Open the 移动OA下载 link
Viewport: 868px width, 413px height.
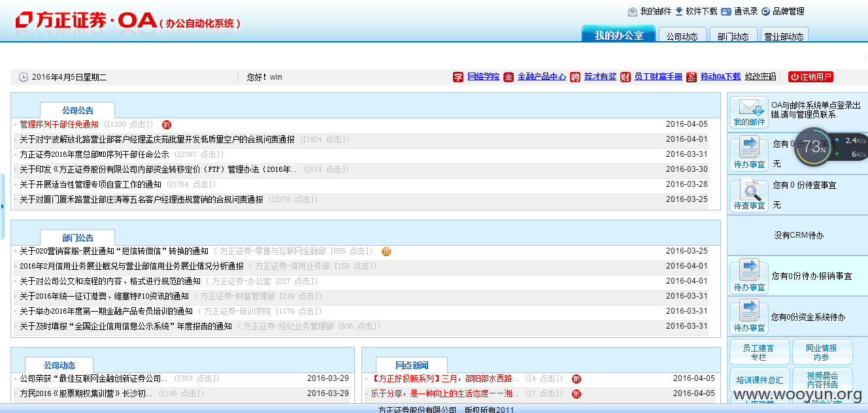[x=720, y=76]
